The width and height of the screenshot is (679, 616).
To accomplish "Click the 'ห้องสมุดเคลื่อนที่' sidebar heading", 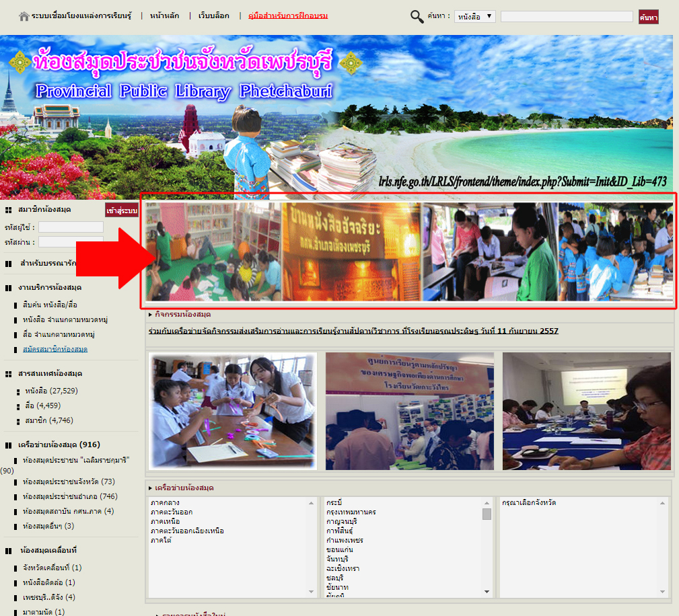I will [x=48, y=551].
